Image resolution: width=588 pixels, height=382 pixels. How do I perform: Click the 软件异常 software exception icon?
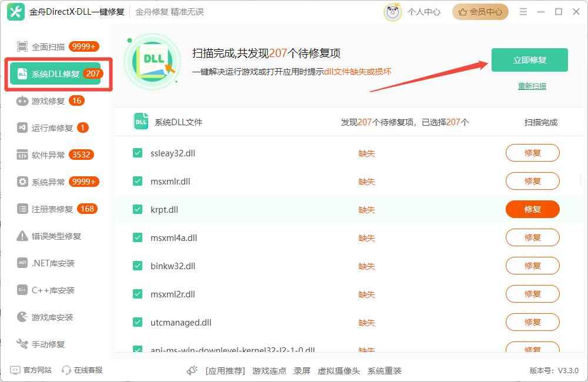22,155
